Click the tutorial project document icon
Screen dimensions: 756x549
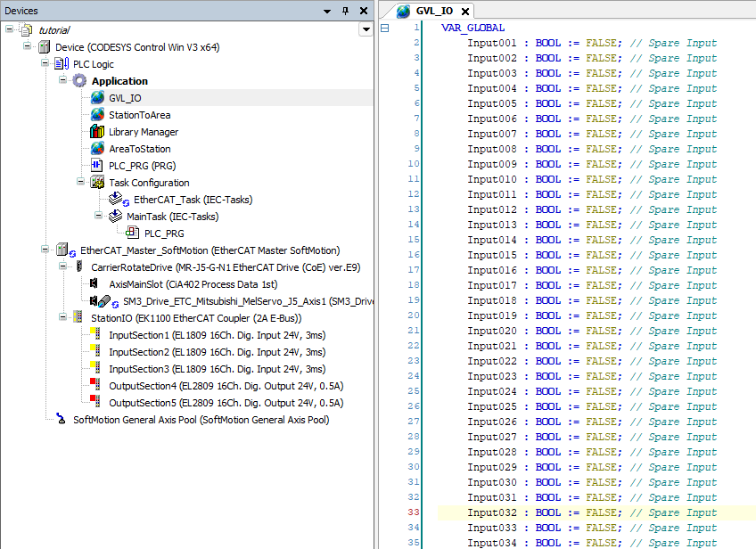pos(26,30)
